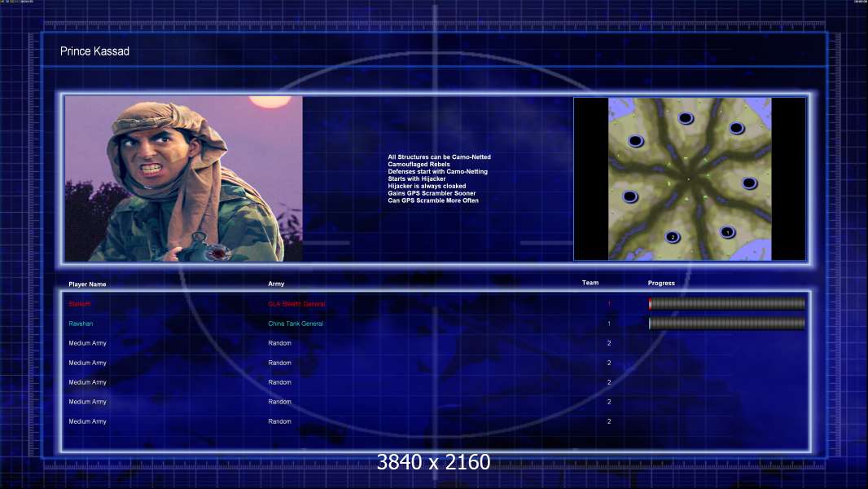Click 'Gains GPS Scrambler Sooner' line

pos(432,193)
